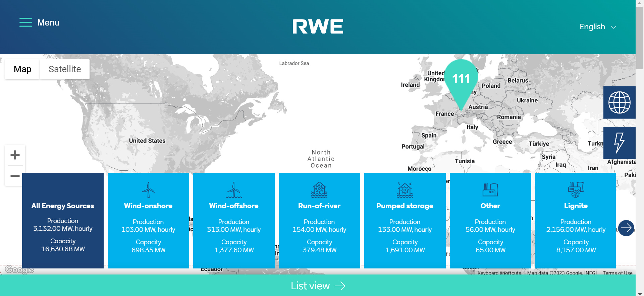
Task: Click 3,132.00 MW production value
Action: pos(63,229)
